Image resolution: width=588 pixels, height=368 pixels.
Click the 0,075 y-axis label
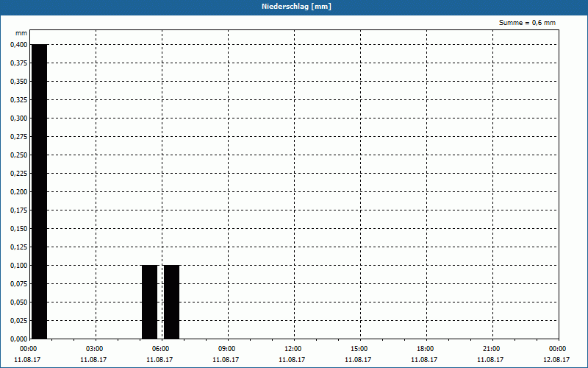[x=19, y=284]
